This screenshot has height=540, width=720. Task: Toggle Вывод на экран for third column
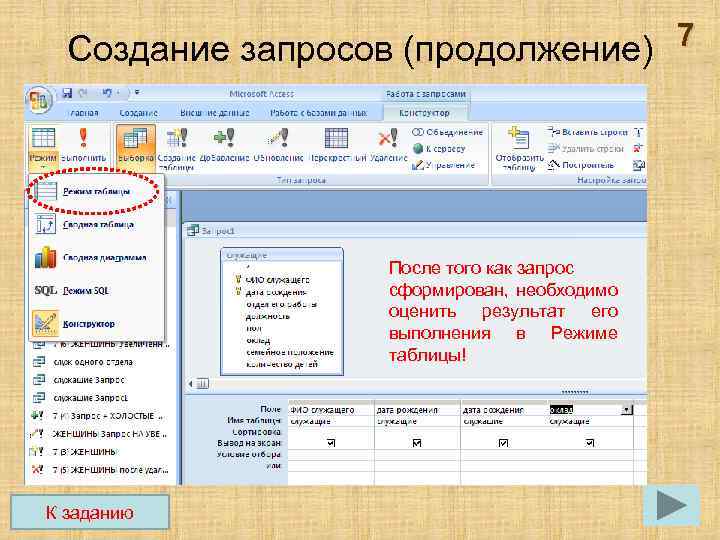pos(503,443)
